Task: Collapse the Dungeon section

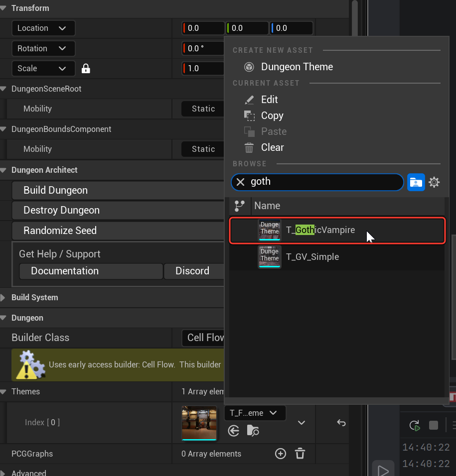Action: tap(3, 318)
